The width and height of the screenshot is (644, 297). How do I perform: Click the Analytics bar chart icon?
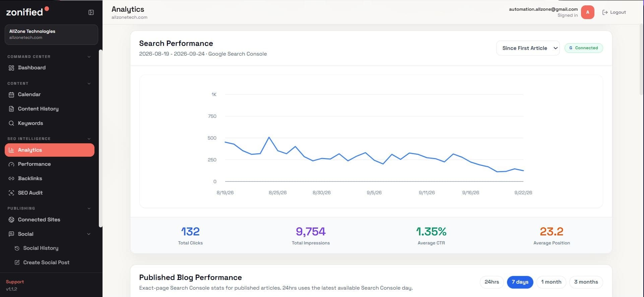coord(11,150)
